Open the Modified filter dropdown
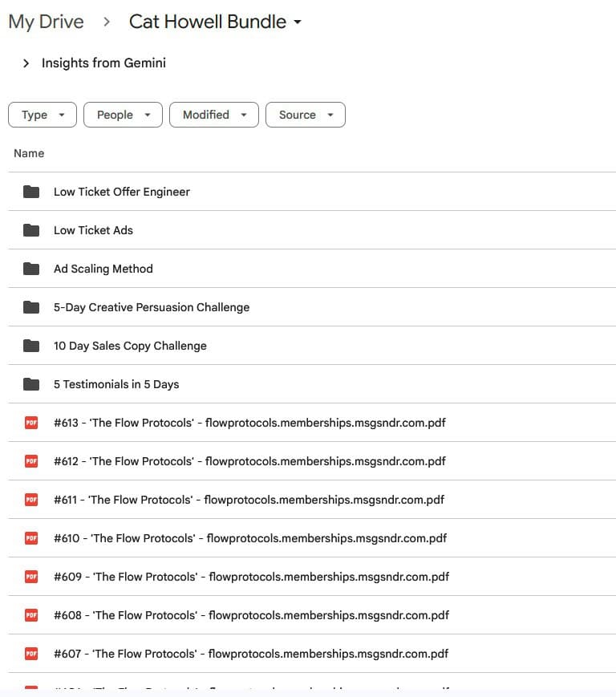The width and height of the screenshot is (616, 697). [213, 115]
